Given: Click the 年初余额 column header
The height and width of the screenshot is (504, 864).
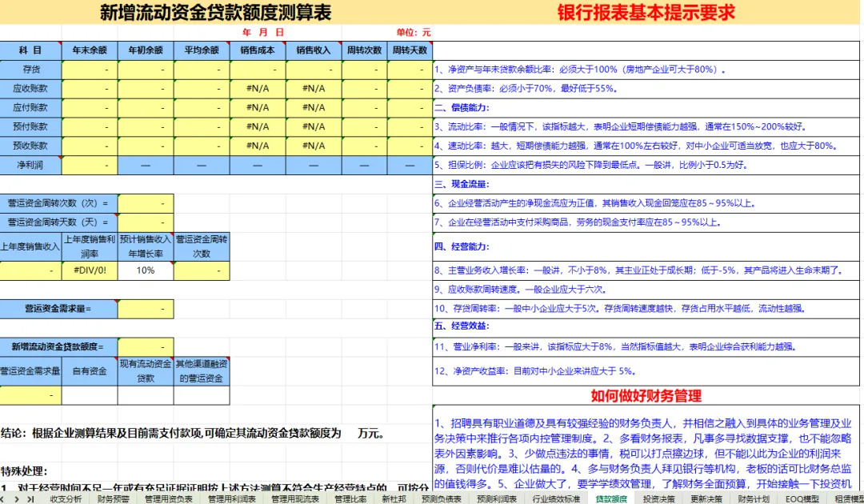Looking at the screenshot, I should (x=146, y=50).
